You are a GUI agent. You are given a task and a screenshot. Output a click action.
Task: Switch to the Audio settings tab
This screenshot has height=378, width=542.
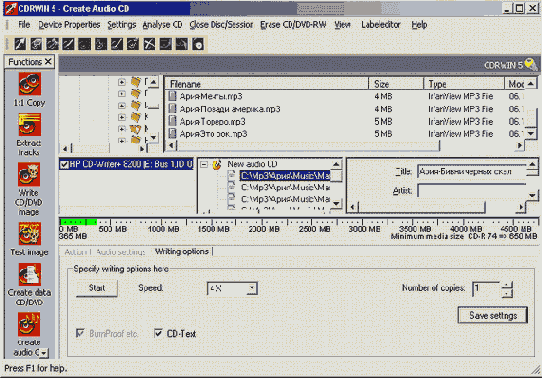(121, 252)
